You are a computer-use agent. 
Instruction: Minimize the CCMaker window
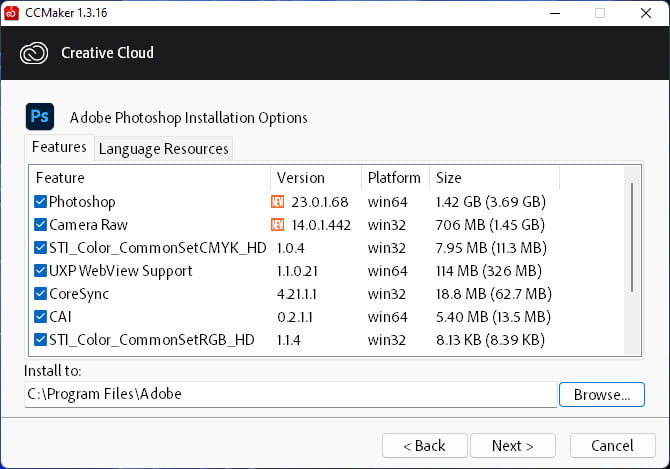click(555, 13)
